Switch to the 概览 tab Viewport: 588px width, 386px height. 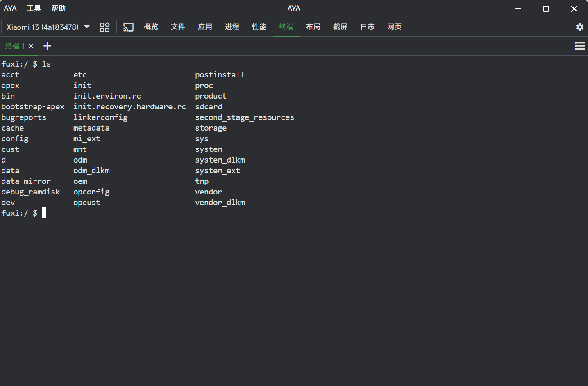(151, 27)
